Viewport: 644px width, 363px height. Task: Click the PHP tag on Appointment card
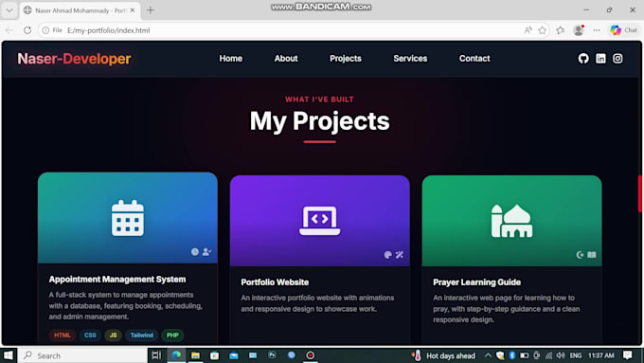coord(172,336)
